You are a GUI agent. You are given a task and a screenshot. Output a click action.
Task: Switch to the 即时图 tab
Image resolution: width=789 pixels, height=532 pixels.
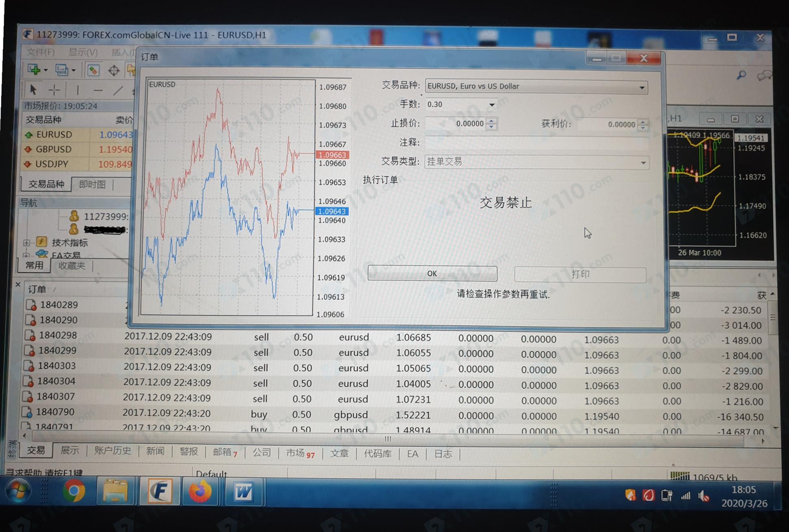[x=92, y=185]
